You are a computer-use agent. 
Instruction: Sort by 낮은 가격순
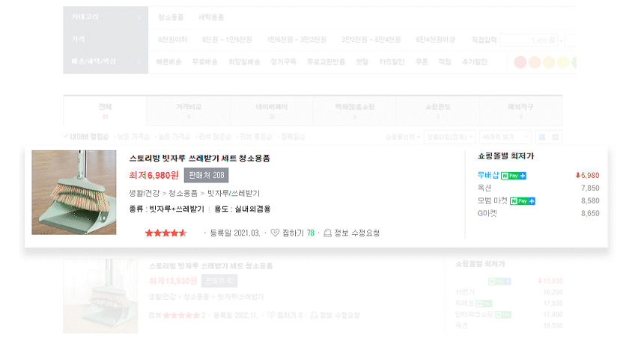point(133,137)
